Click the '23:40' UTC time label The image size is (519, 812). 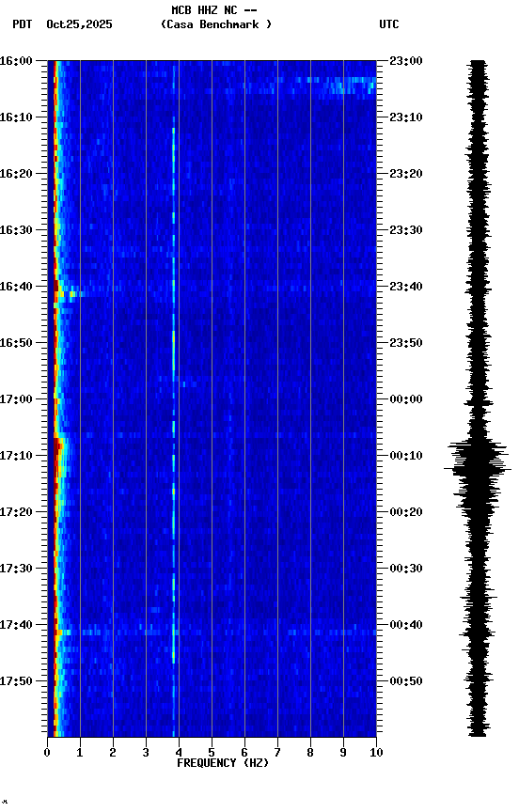pyautogui.click(x=406, y=287)
